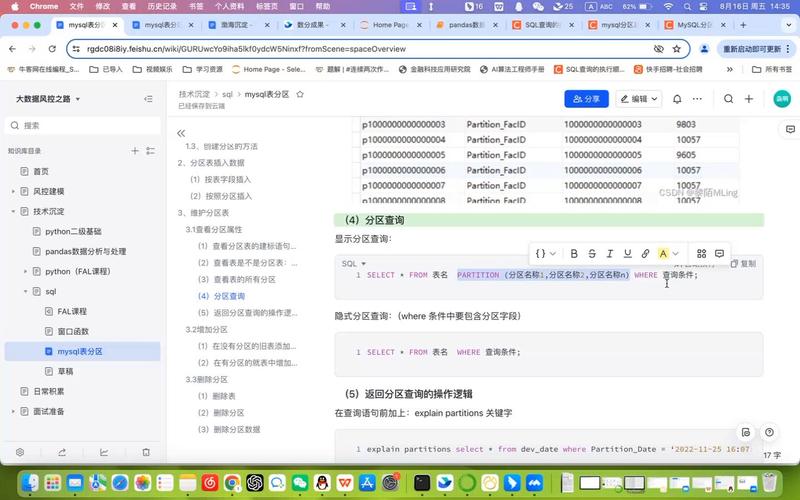Change the code block language from SQL

[354, 264]
